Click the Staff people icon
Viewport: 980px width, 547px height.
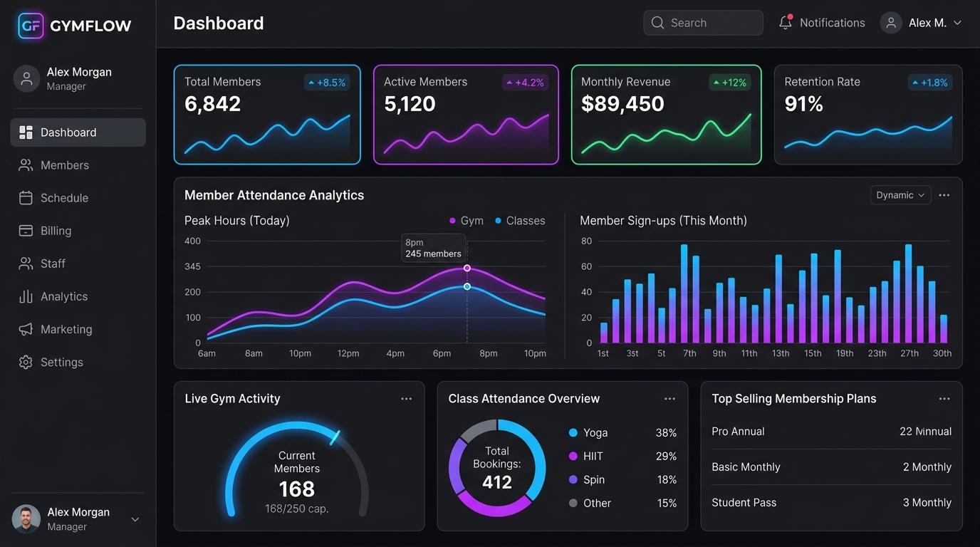pyautogui.click(x=26, y=264)
